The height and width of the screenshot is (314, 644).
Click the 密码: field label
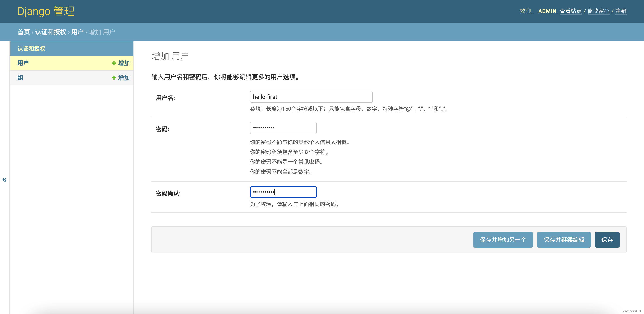[x=163, y=129]
